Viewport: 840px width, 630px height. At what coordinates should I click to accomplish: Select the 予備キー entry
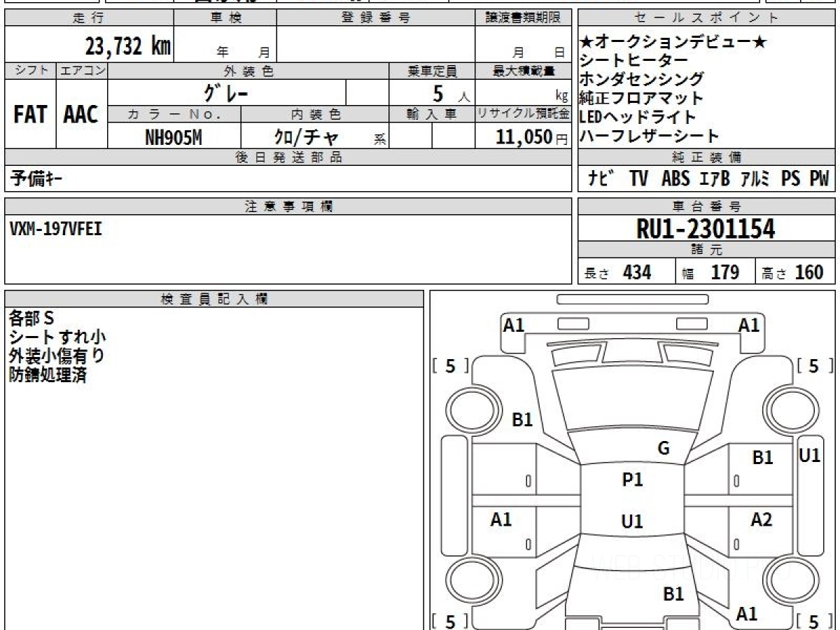[37, 179]
